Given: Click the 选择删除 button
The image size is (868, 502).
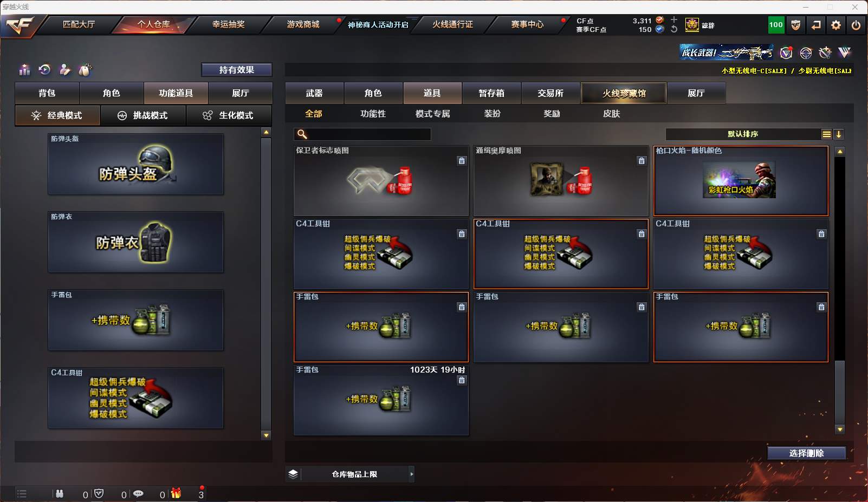Looking at the screenshot, I should (x=807, y=453).
